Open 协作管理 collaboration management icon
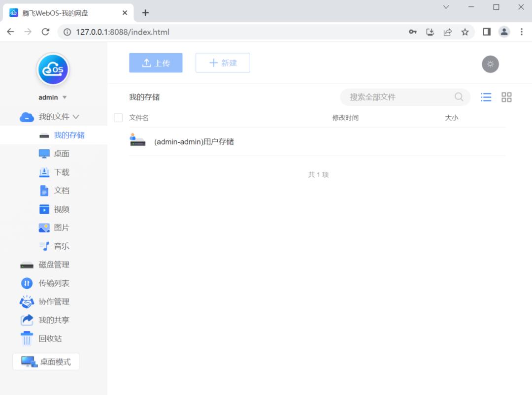Screen dimensions: 532x395 (x=27, y=301)
